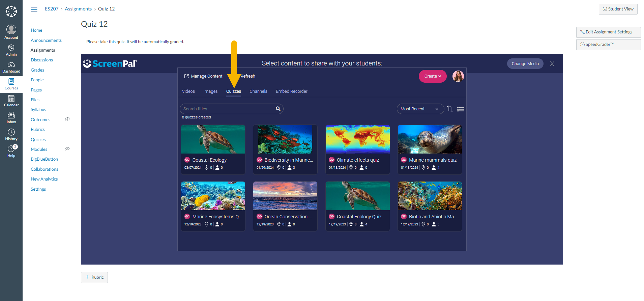Select the Quizzes tab
Screen dimensions: 644x301
pyautogui.click(x=234, y=91)
